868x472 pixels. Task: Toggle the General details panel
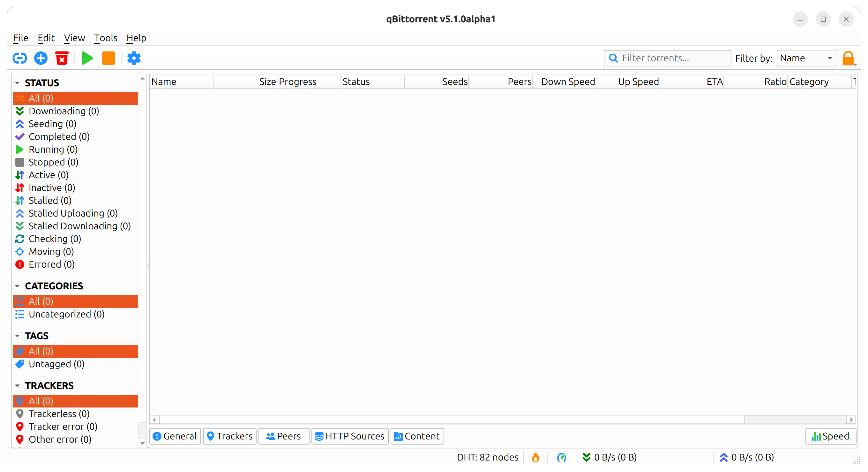click(175, 436)
